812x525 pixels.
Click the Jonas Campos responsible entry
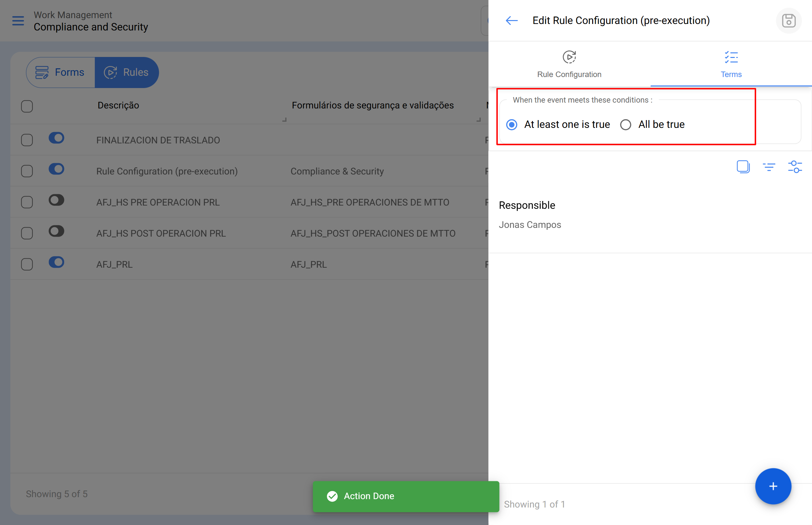click(x=530, y=225)
